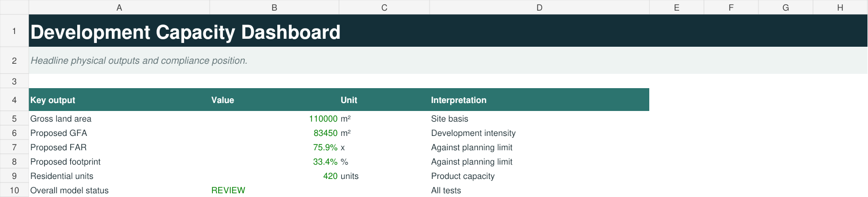Select column F header

(731, 7)
